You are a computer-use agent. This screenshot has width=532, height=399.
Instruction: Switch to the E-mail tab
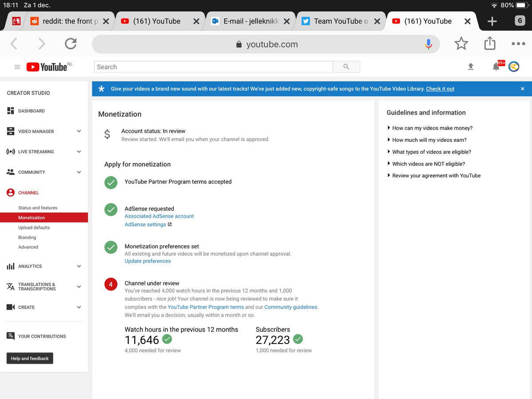coord(250,21)
